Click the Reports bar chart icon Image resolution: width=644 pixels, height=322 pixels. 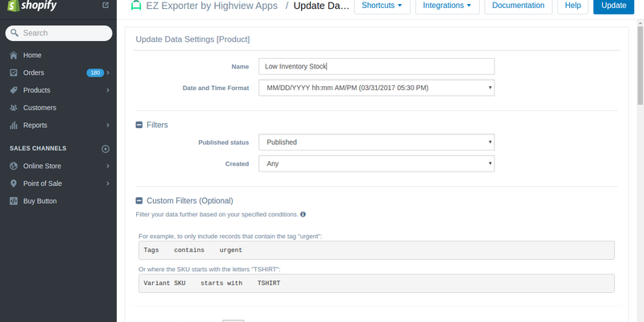click(x=14, y=126)
